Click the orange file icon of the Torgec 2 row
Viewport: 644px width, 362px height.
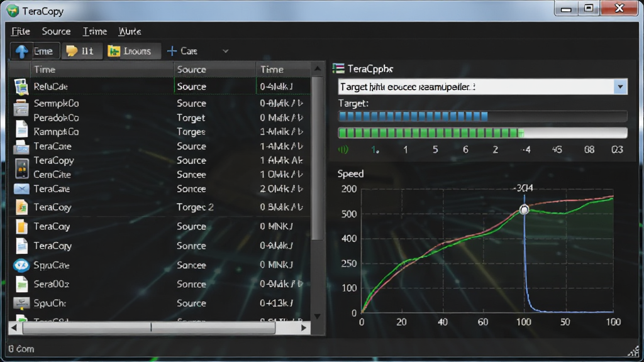tap(21, 207)
